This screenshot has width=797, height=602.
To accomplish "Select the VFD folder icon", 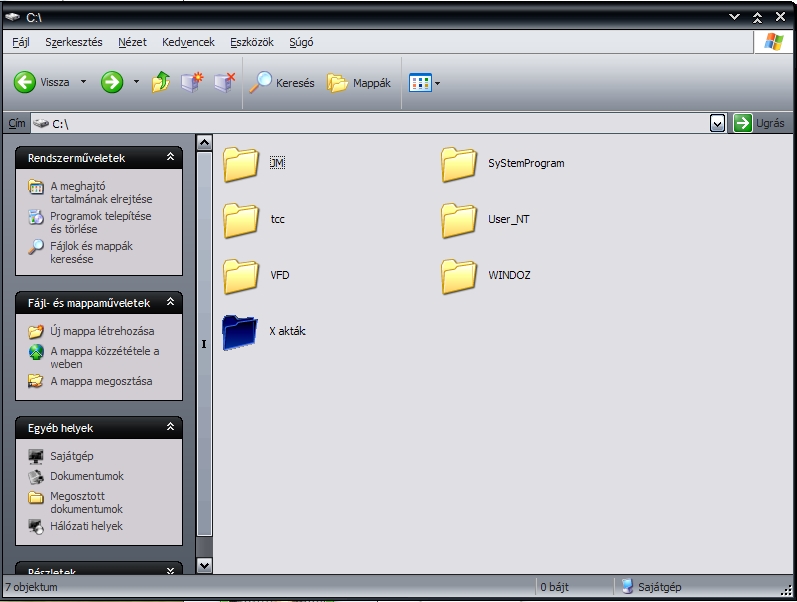I will [x=240, y=276].
